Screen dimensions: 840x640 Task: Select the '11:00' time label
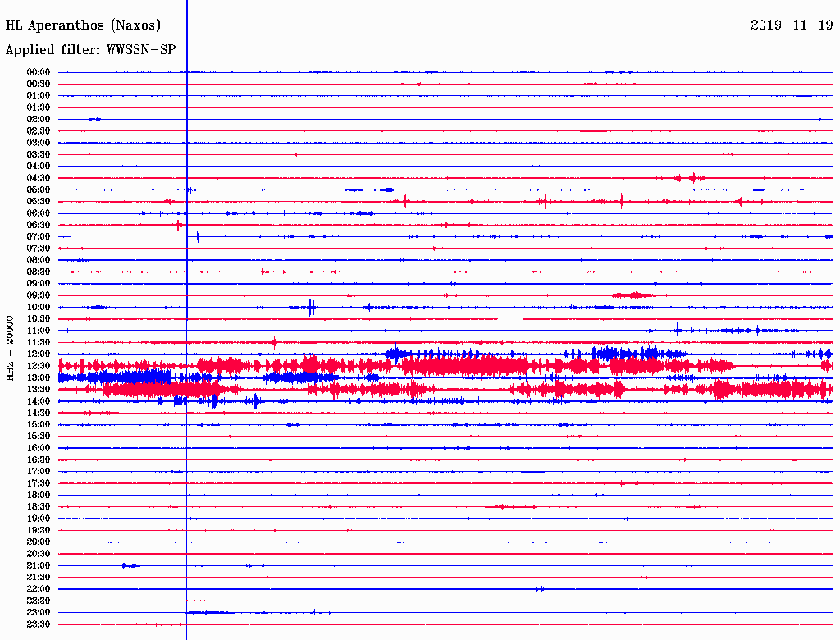(39, 331)
